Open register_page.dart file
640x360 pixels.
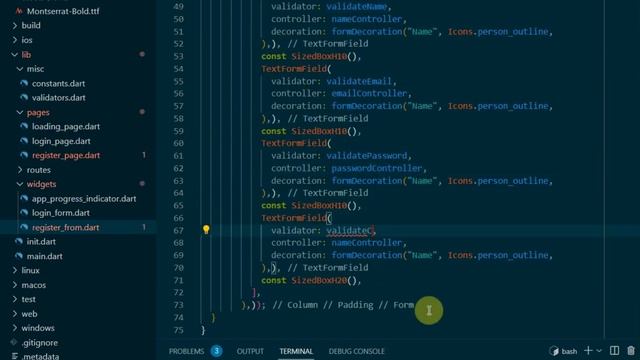(x=66, y=156)
